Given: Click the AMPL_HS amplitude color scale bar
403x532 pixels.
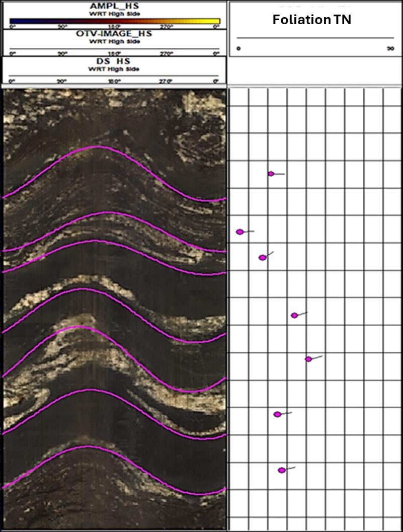Looking at the screenshot, I should 115,21.
